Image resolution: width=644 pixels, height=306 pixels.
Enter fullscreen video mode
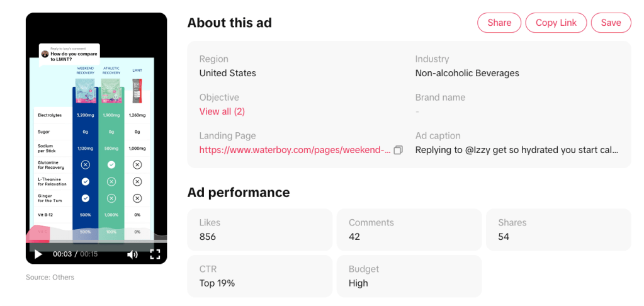click(x=155, y=254)
